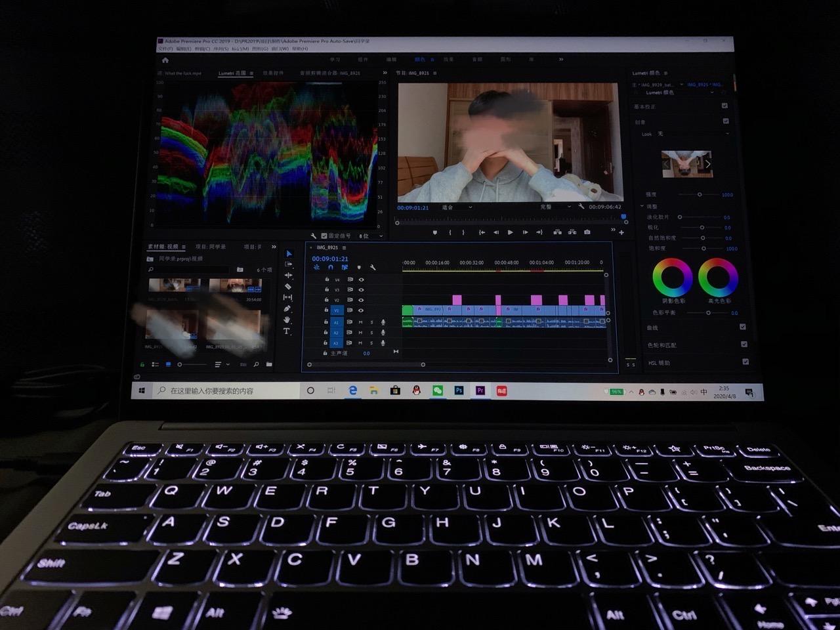This screenshot has height=630, width=840.
Task: Mute audio track A1
Action: click(x=360, y=322)
